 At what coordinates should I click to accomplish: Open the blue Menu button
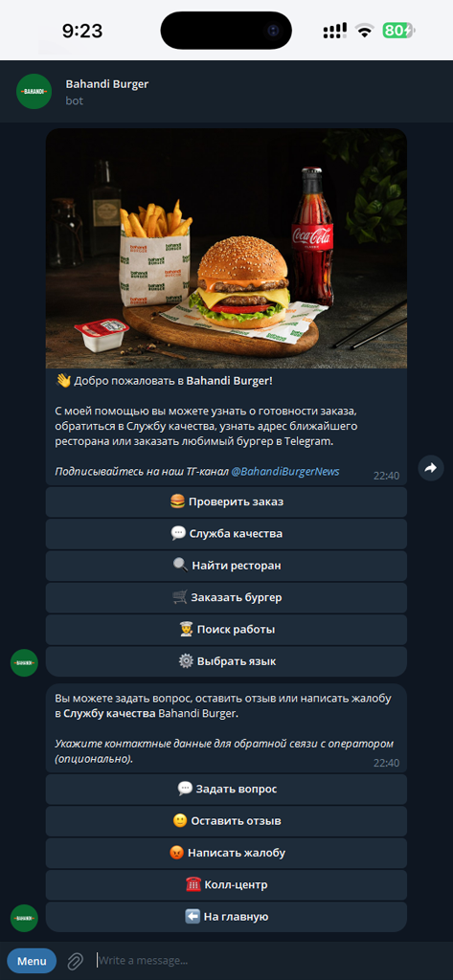point(32,961)
